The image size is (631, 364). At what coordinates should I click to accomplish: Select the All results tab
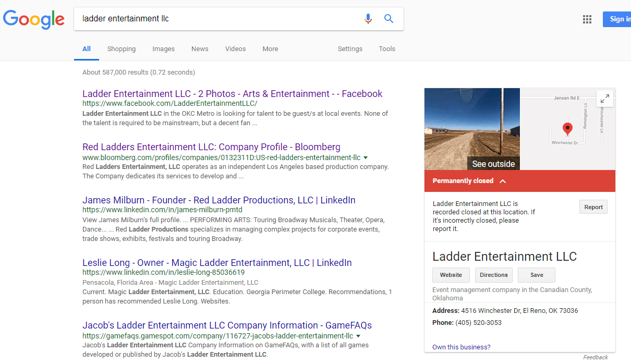[87, 49]
